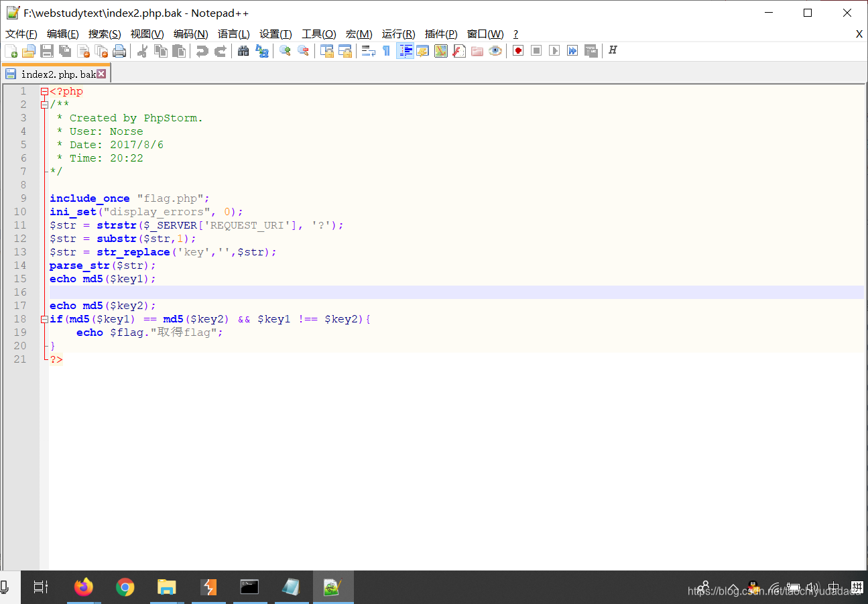Open the command prompt taskbar icon

coord(249,587)
